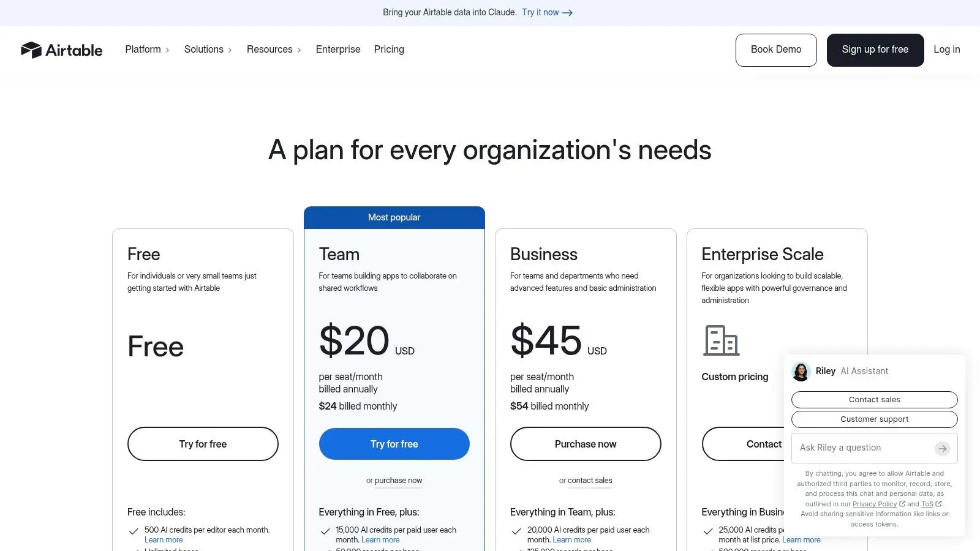The height and width of the screenshot is (551, 980).
Task: Click the arrow after 'Try it now'
Action: [x=567, y=13]
